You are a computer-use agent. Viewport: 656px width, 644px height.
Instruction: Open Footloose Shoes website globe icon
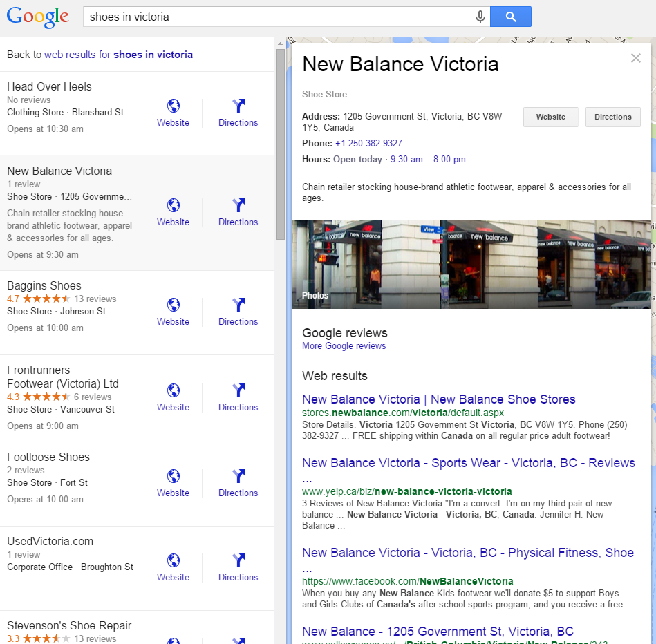point(173,477)
